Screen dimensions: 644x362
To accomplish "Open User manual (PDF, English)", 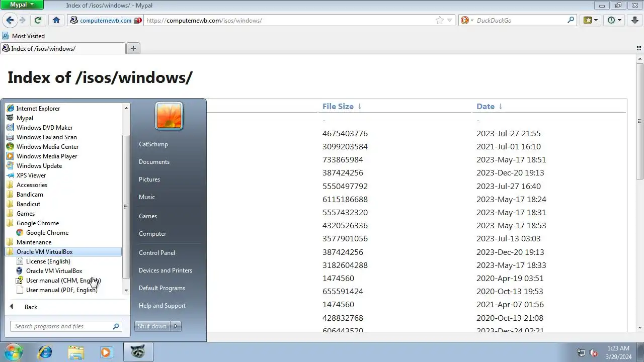I will coord(63,290).
